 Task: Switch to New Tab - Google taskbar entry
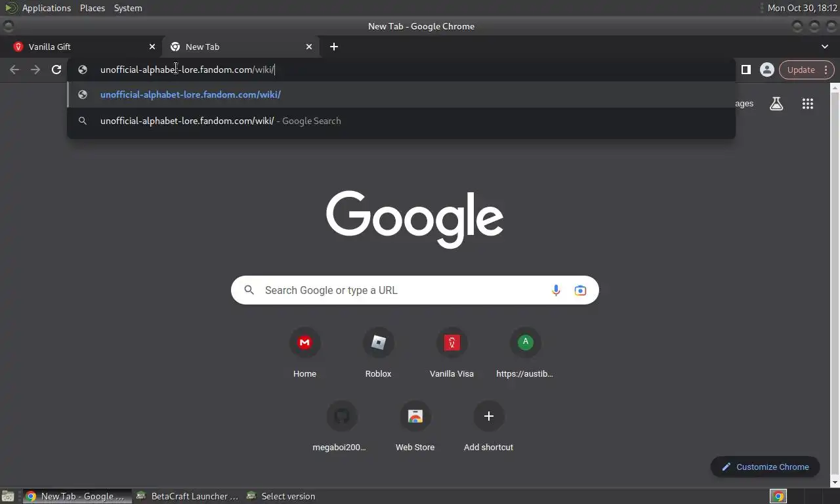click(76, 496)
